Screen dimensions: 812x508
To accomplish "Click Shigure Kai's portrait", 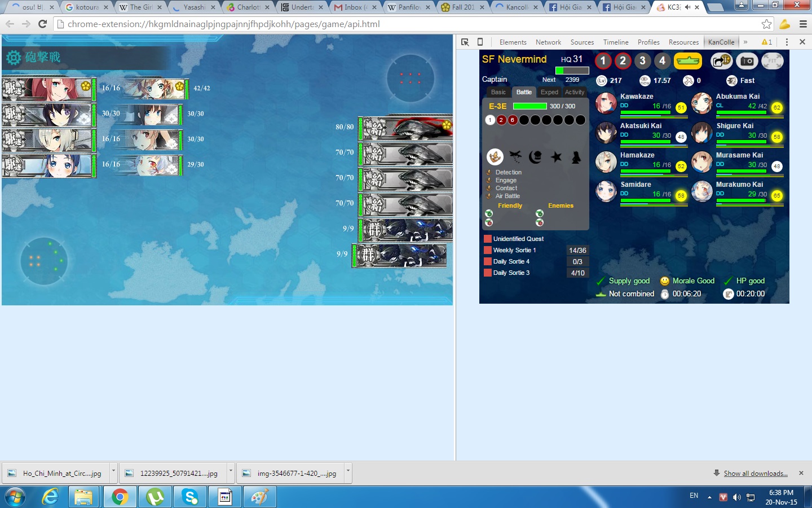I will [702, 133].
